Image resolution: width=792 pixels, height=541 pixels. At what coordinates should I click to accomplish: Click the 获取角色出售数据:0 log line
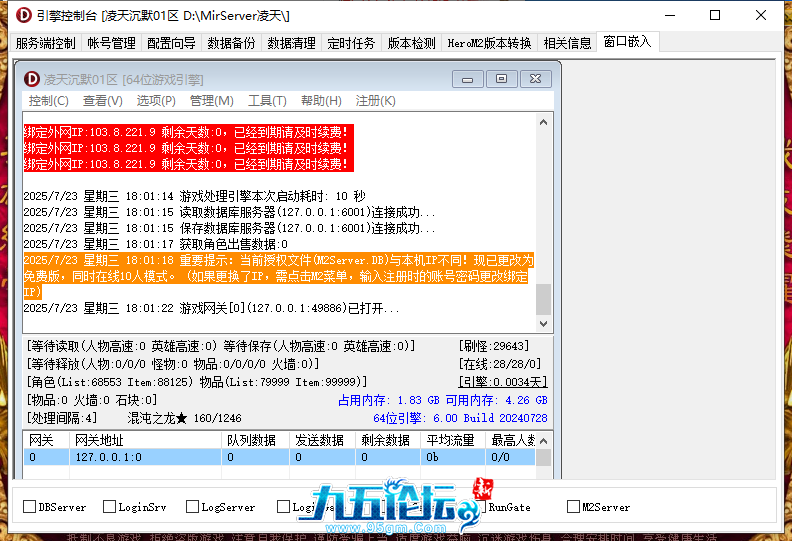[156, 244]
